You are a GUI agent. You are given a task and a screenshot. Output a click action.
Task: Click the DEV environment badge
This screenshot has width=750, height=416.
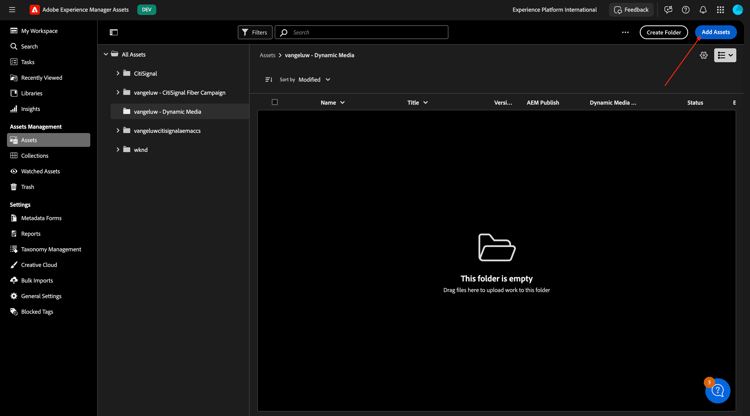[146, 10]
